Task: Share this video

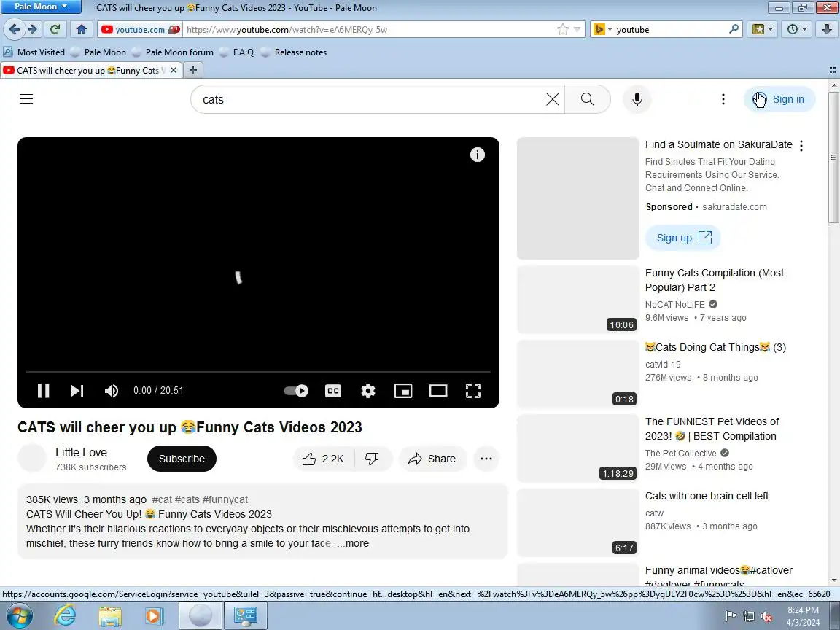Action: pyautogui.click(x=432, y=459)
